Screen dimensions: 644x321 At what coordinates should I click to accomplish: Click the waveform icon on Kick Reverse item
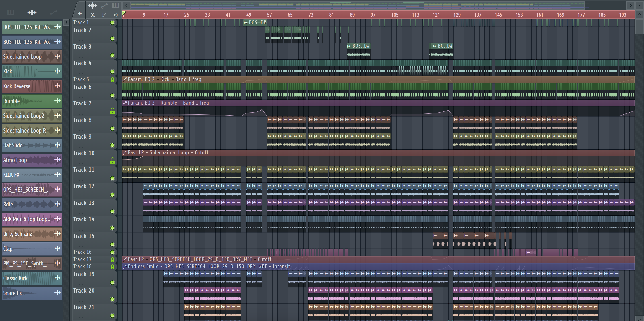pyautogui.click(x=57, y=86)
